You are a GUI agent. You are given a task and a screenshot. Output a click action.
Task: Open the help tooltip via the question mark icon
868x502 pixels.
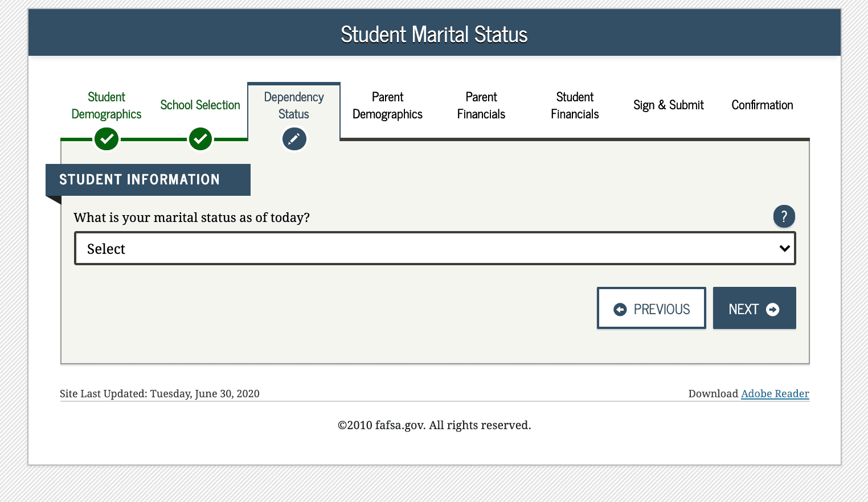click(784, 216)
